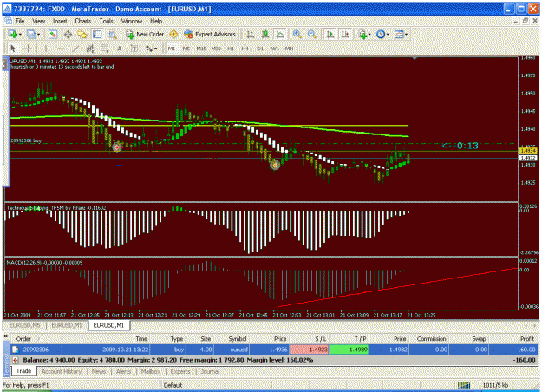
Task: Close the Terminal panel with its x
Action: coord(5,336)
